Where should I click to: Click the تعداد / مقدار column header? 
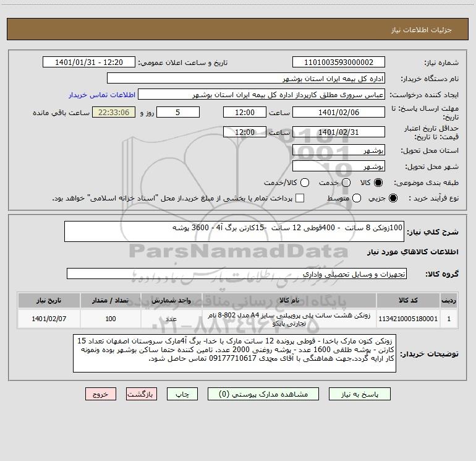(111, 300)
